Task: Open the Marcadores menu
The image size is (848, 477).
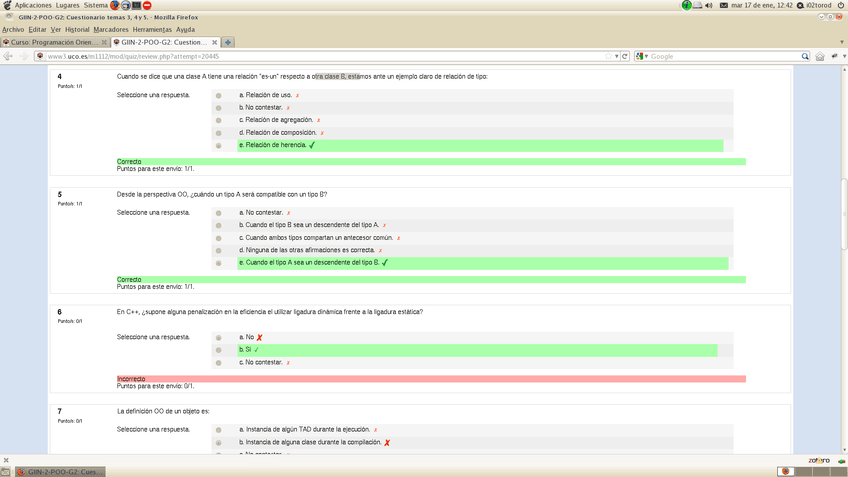Action: (x=111, y=29)
